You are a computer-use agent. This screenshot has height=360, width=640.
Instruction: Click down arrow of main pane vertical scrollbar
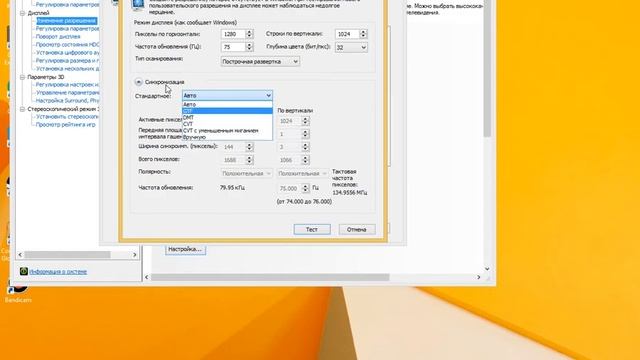click(x=487, y=269)
